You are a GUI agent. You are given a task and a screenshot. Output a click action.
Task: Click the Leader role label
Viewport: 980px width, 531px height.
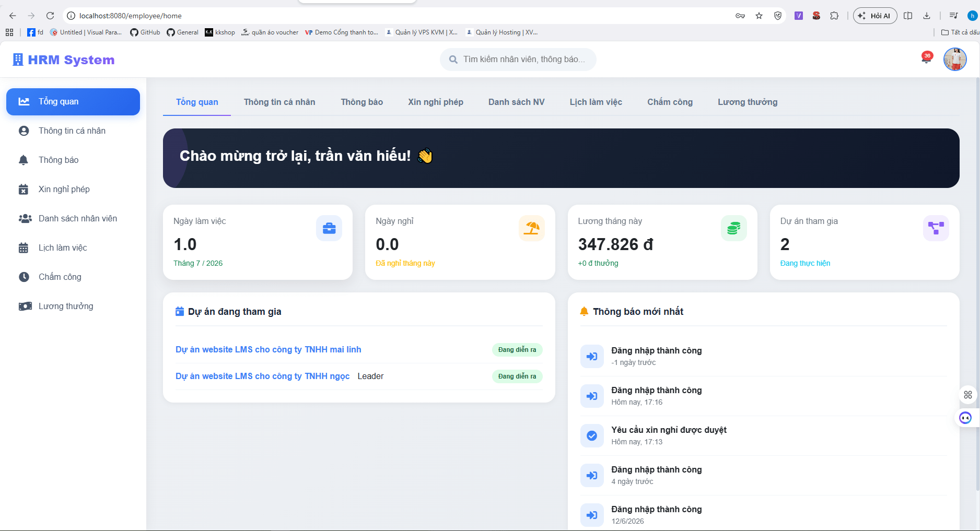(x=370, y=376)
